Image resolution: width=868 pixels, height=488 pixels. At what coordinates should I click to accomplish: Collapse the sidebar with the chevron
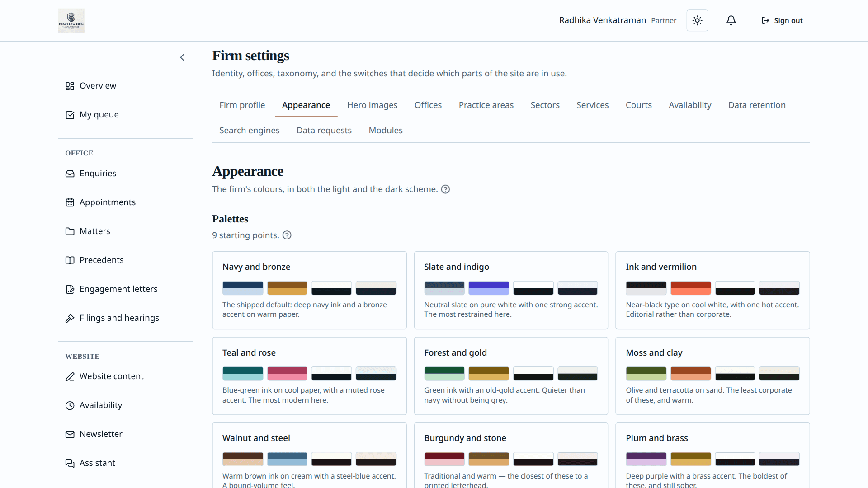(182, 57)
